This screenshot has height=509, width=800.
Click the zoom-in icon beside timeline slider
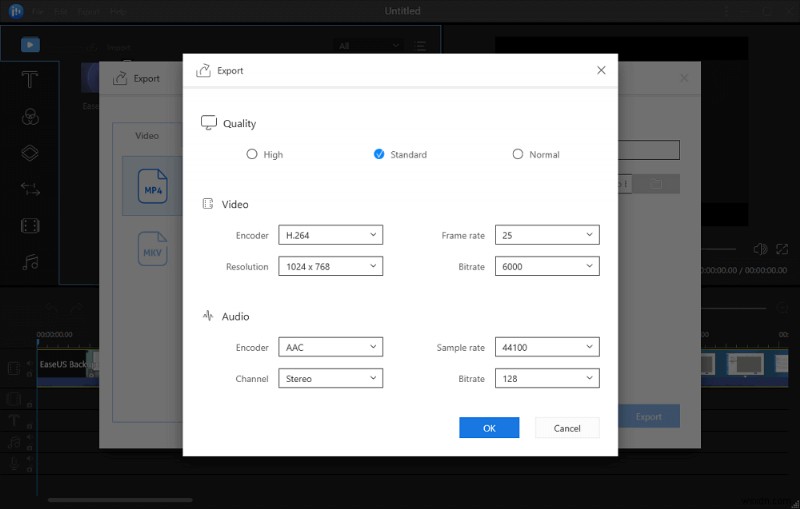pyautogui.click(x=782, y=308)
